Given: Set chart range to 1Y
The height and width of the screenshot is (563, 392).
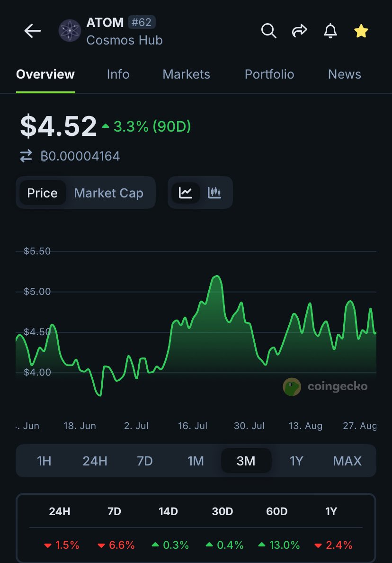Looking at the screenshot, I should [x=296, y=461].
